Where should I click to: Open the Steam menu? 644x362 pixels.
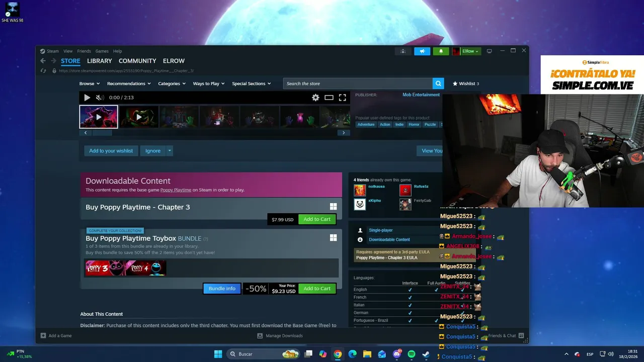[x=50, y=51]
